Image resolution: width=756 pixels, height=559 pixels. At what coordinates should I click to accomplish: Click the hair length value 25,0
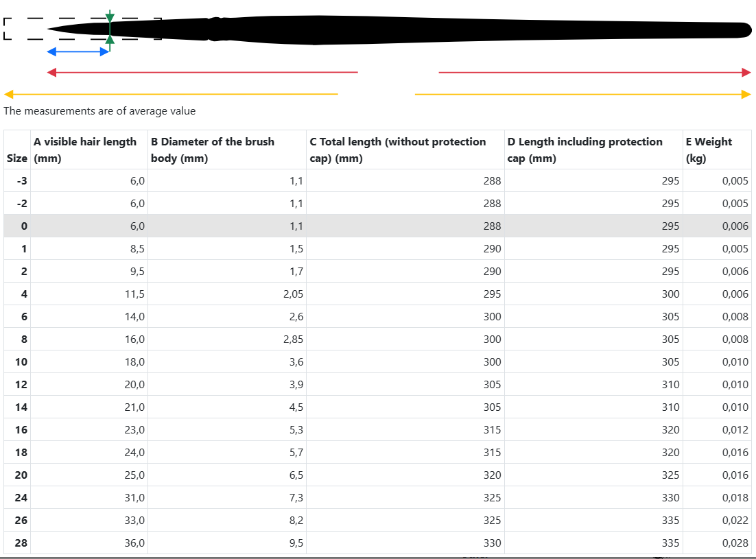tap(134, 475)
